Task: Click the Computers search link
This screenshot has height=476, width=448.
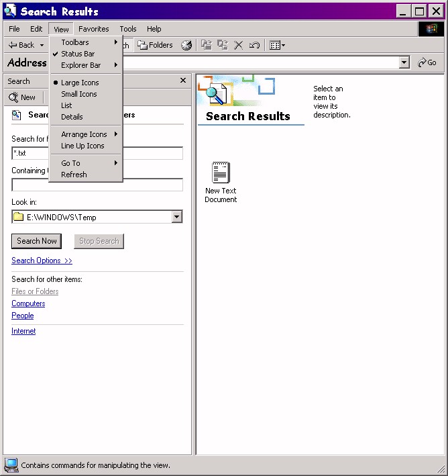Action: click(28, 303)
